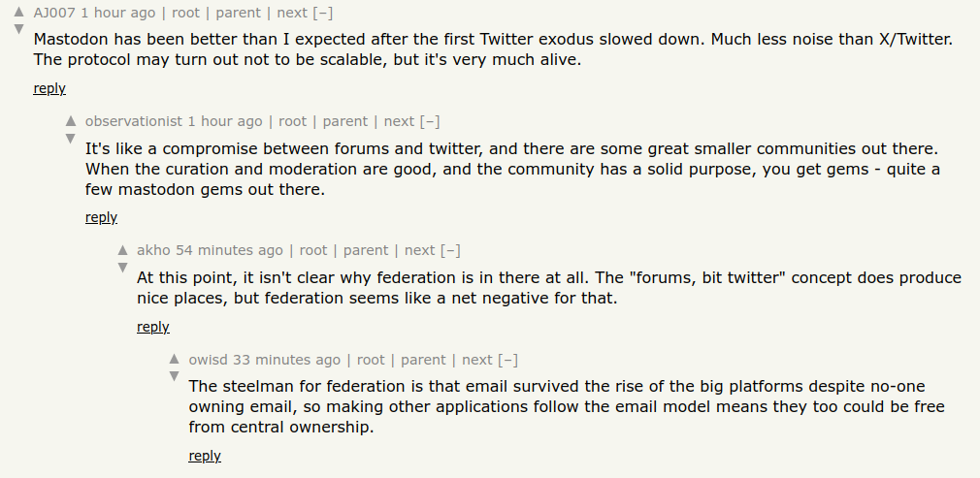Screen dimensions: 980x478
Task: Open username link for observationist
Action: click(x=134, y=121)
